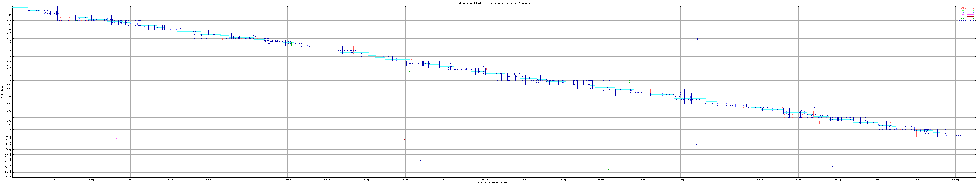Click the 240Mbp x-axis tick label

955,179
